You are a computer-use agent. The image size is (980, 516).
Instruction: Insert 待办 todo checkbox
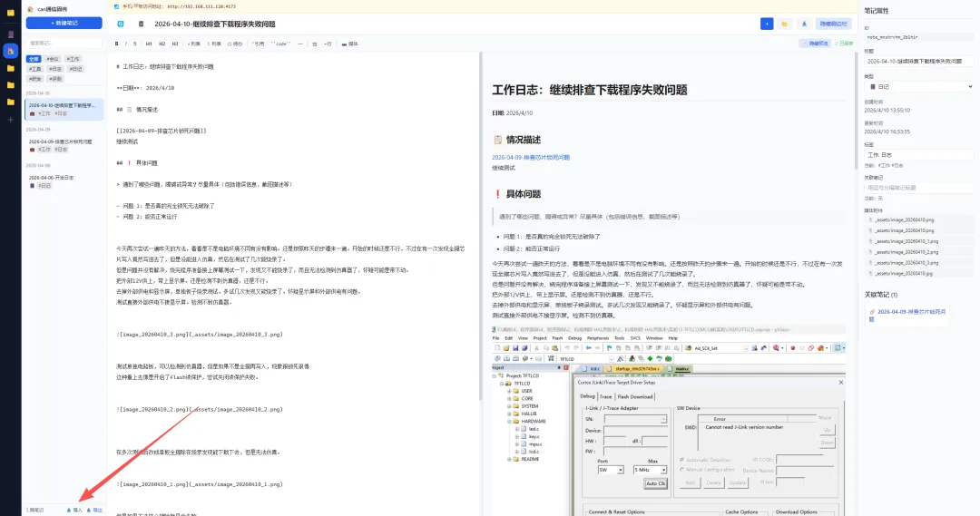pyautogui.click(x=235, y=44)
